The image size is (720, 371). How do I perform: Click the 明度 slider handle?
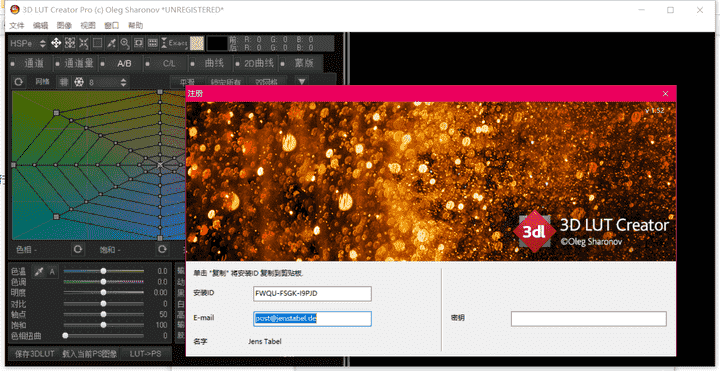(x=103, y=292)
